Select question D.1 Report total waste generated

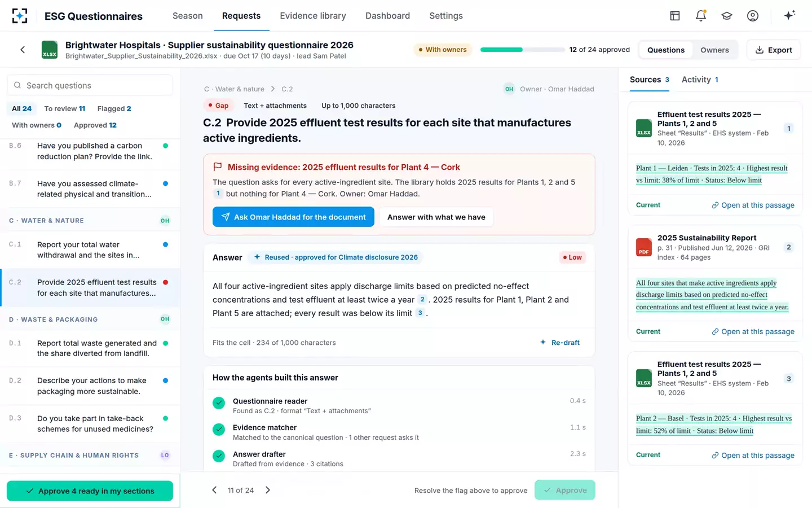(x=90, y=348)
